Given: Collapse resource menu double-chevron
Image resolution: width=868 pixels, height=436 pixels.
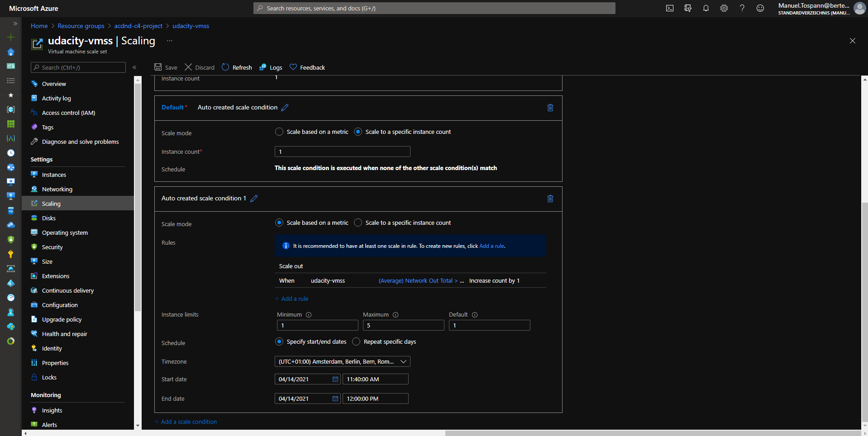Looking at the screenshot, I should [x=134, y=67].
